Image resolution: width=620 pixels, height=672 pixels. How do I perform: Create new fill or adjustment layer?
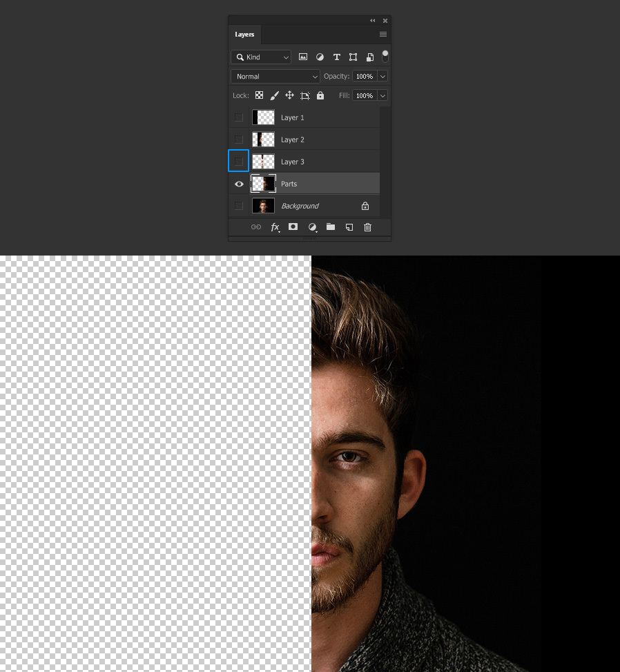tap(313, 227)
